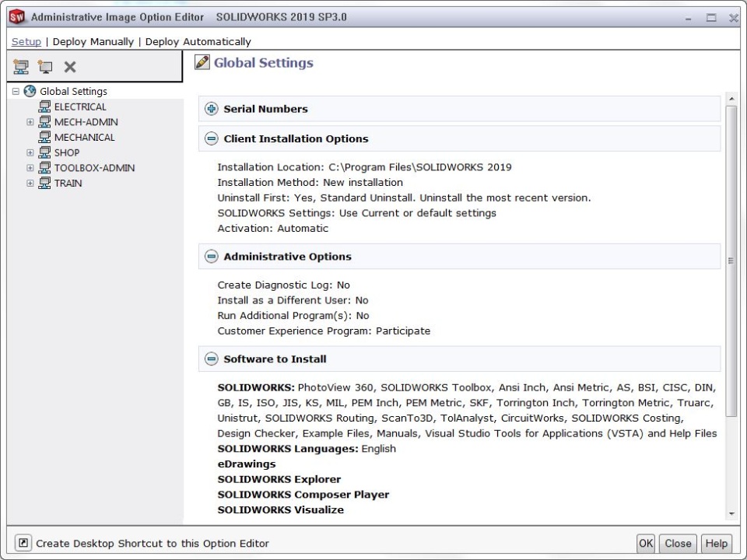Click the OK button

pos(646,544)
